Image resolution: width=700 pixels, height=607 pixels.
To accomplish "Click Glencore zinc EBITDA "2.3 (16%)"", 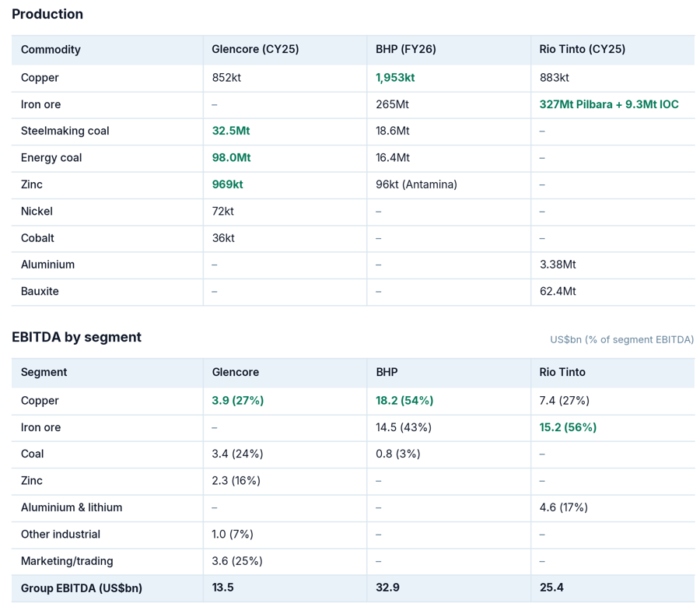I will pos(236,481).
